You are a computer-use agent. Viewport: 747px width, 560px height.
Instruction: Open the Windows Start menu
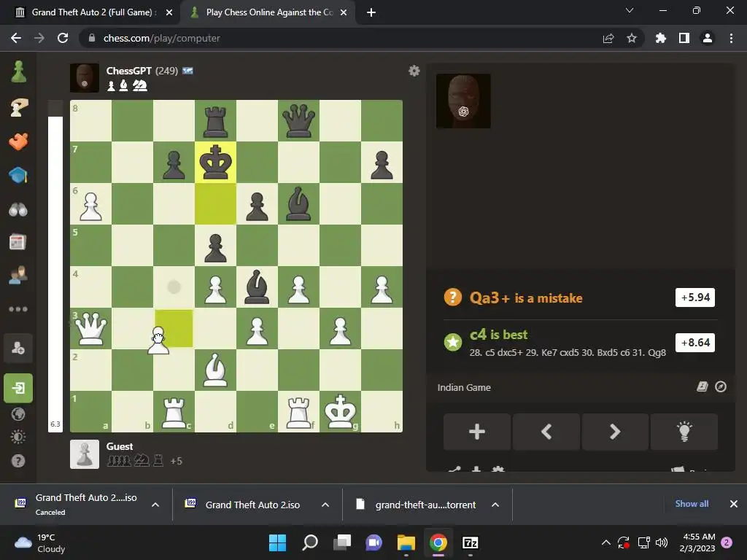point(277,542)
